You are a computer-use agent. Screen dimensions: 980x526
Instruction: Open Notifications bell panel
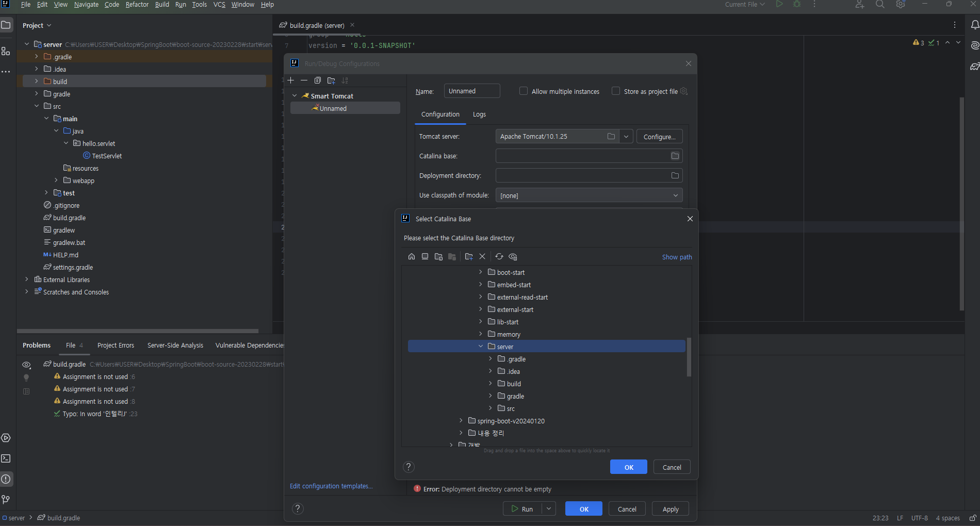975,25
